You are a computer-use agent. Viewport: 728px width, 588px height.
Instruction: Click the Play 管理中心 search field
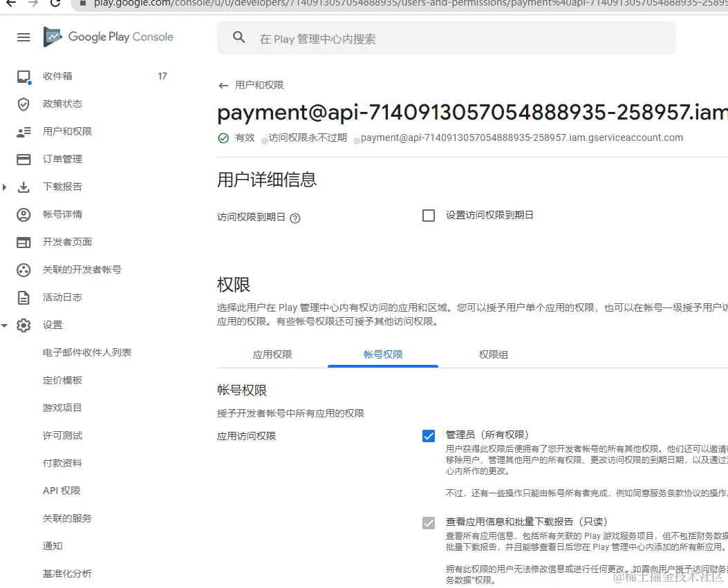coord(447,38)
